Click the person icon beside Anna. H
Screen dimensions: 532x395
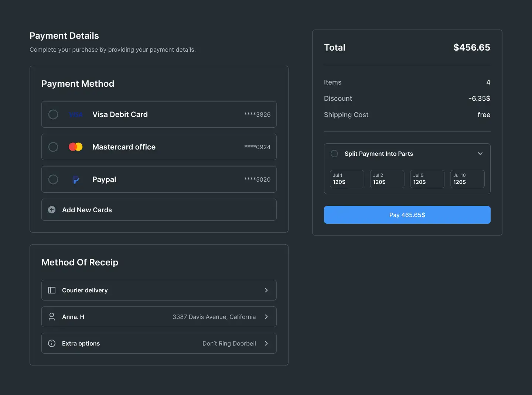(52, 317)
